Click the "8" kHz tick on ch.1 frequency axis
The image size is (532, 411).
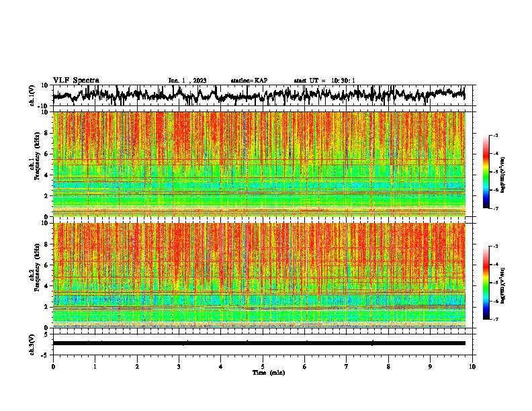point(46,133)
